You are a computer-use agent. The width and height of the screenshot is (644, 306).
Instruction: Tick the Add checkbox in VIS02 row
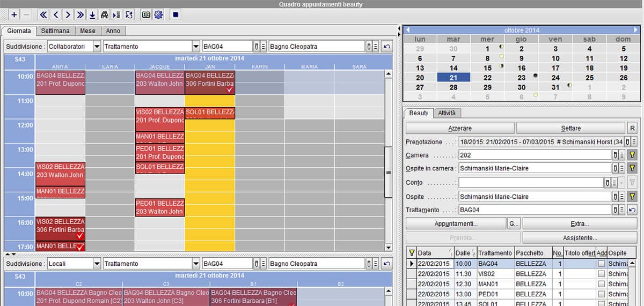click(x=601, y=274)
